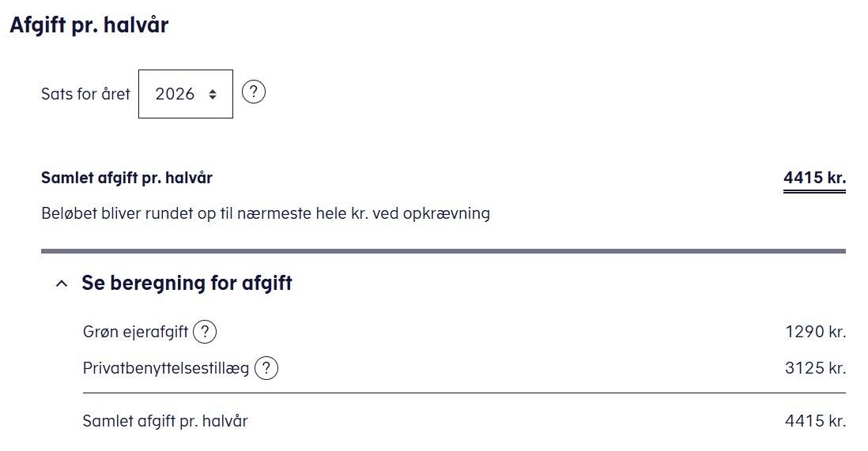Click the Sats for året label
This screenshot has height=451, width=868.
pyautogui.click(x=85, y=94)
